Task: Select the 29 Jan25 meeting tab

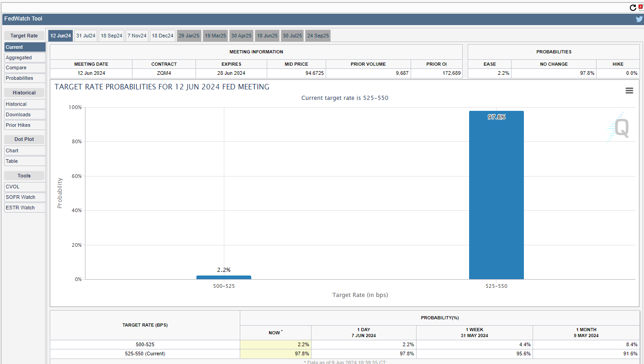Action: 189,36
